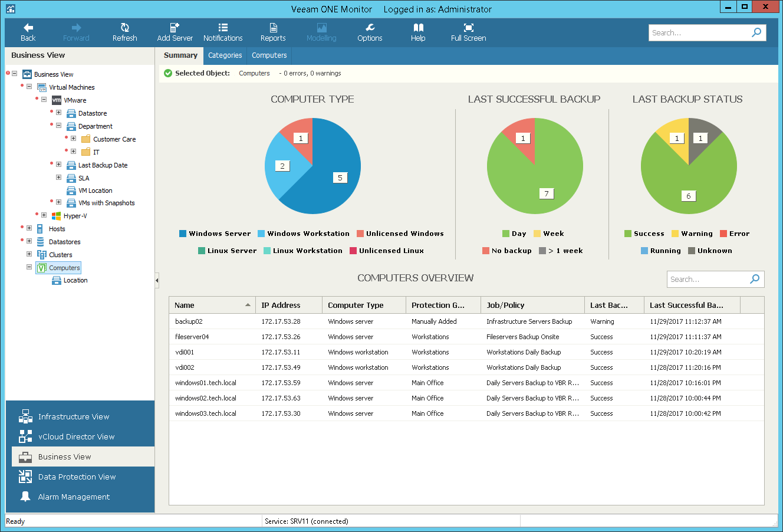Image resolution: width=783 pixels, height=532 pixels.
Task: Collapse the Department node
Action: click(x=58, y=126)
